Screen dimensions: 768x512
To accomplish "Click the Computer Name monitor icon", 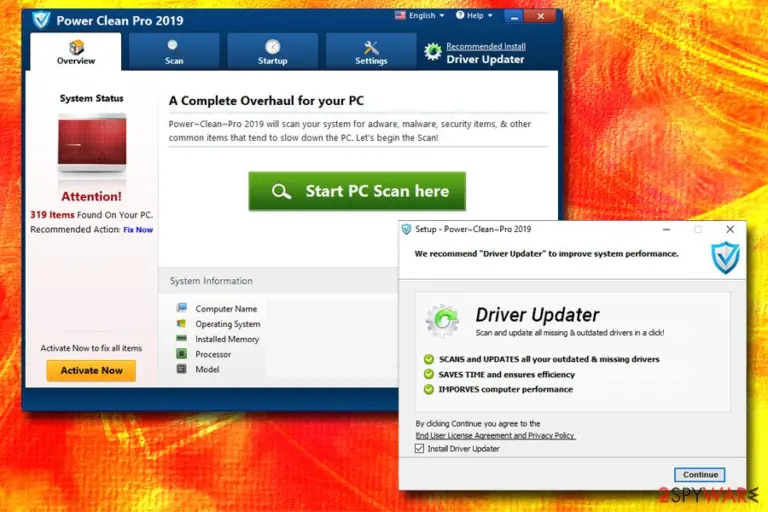I will coord(182,308).
